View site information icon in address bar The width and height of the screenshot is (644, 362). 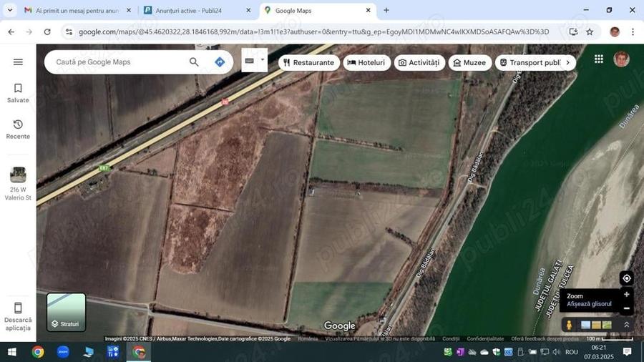[x=69, y=31]
